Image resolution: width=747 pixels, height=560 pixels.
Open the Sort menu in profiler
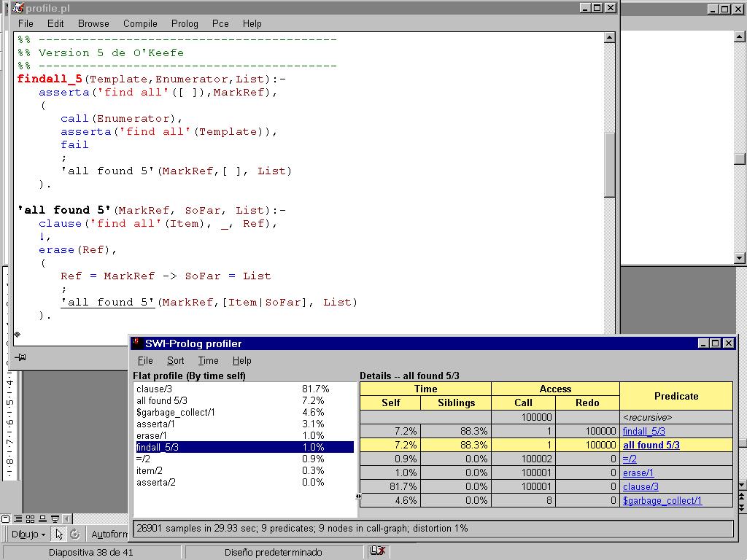click(x=175, y=360)
